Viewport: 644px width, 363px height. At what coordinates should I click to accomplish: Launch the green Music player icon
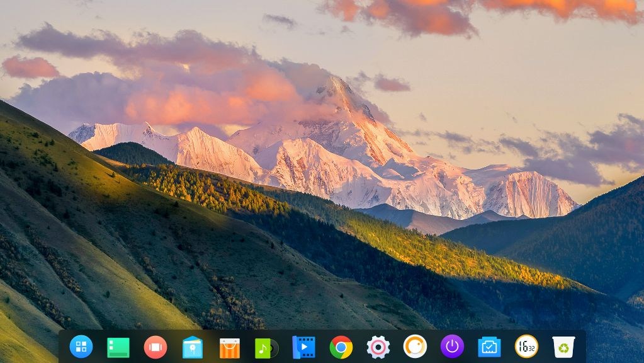pos(266,349)
